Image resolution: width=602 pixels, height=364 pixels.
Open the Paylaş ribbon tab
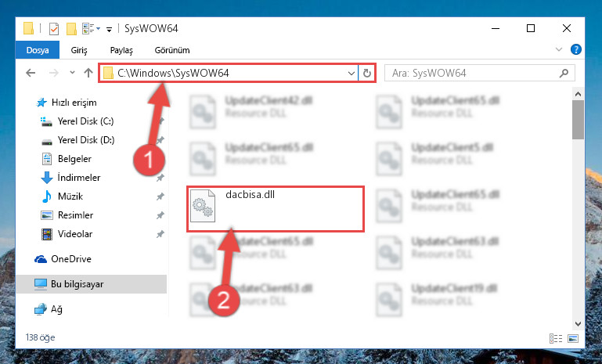point(121,50)
